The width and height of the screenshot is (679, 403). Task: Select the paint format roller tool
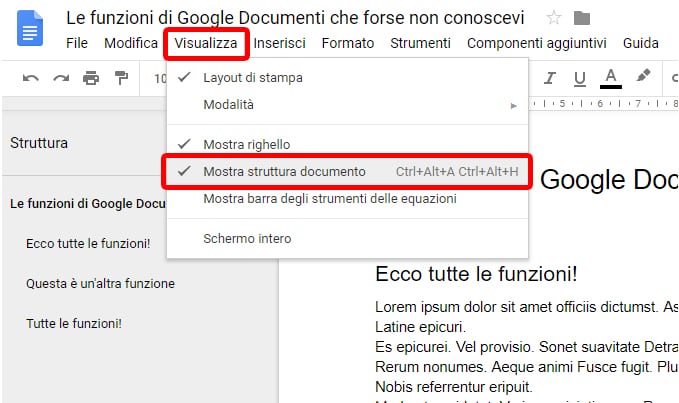(x=121, y=78)
